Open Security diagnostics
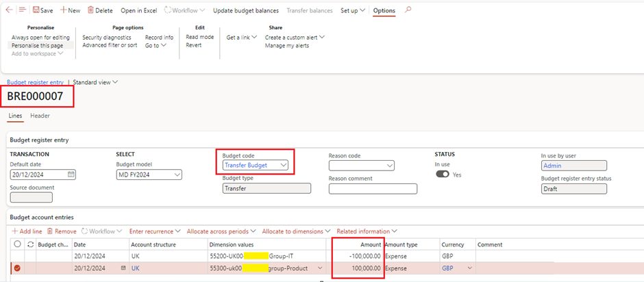Image resolution: width=644 pixels, height=282 pixels. [107, 38]
